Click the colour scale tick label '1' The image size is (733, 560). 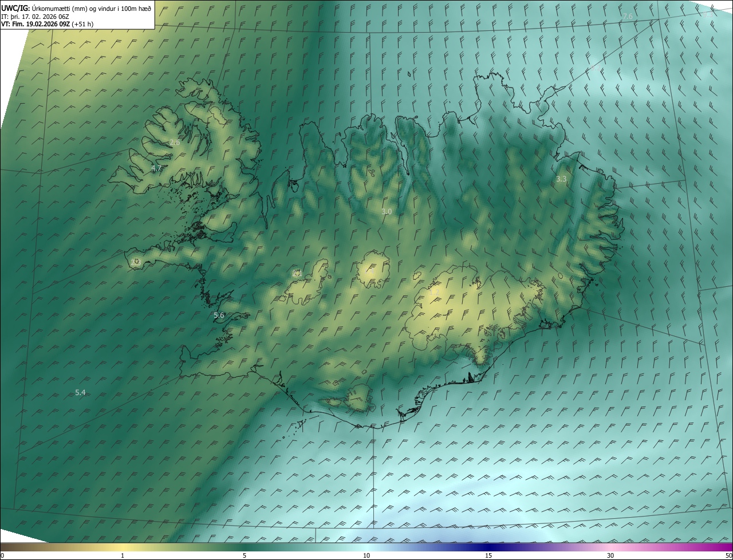click(123, 555)
